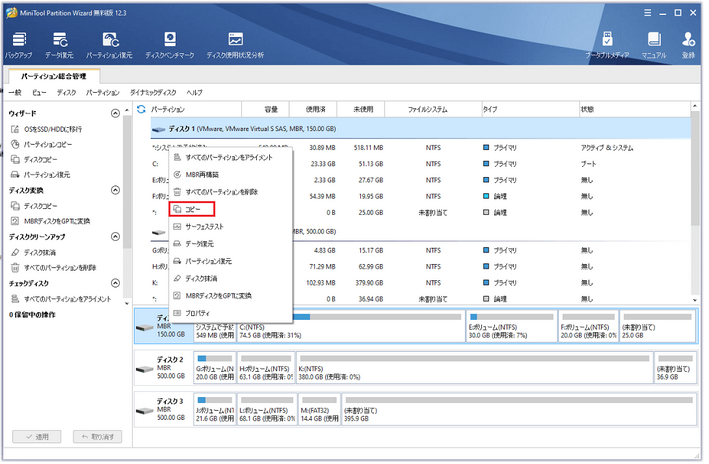This screenshot has height=464, width=709.
Task: Open the ディスク menu
Action: [x=66, y=93]
